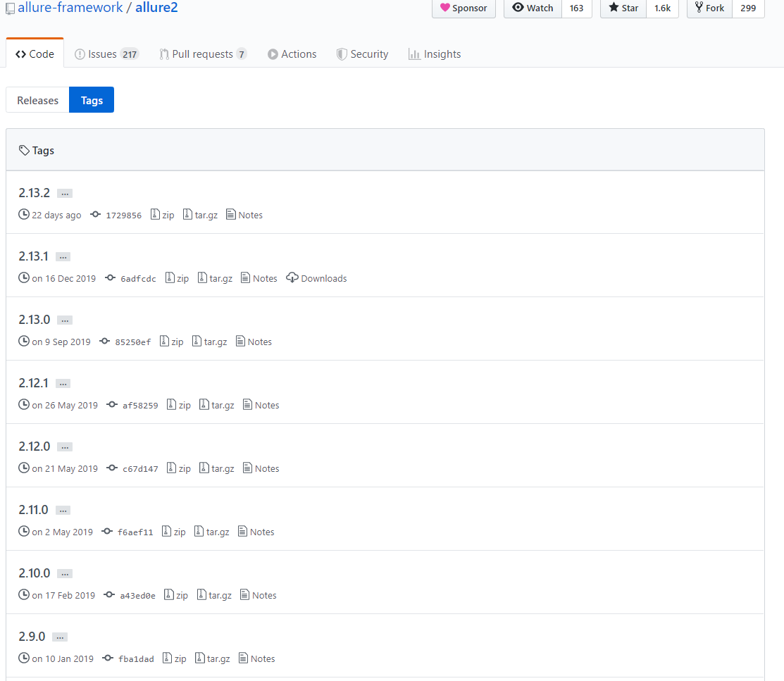The image size is (784, 681).
Task: View Notes for tag 2.13.1
Action: coord(259,278)
